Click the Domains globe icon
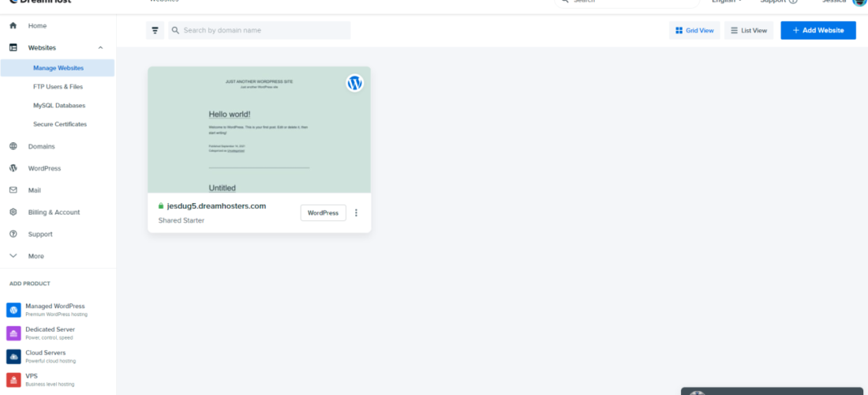The image size is (868, 395). [x=13, y=146]
